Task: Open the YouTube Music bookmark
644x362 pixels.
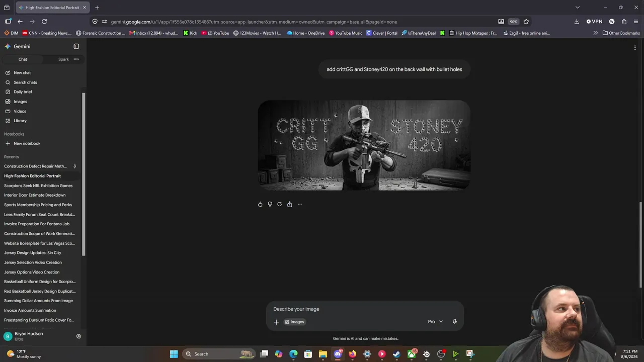Action: click(346, 33)
